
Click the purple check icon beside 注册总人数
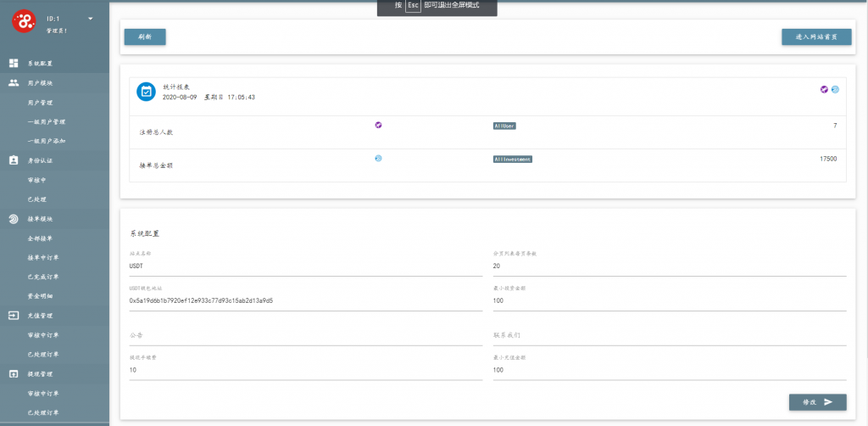(x=378, y=125)
